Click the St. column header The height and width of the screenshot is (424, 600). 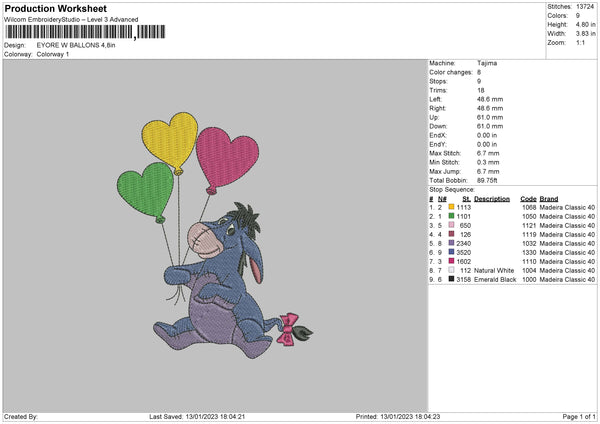[x=467, y=198]
